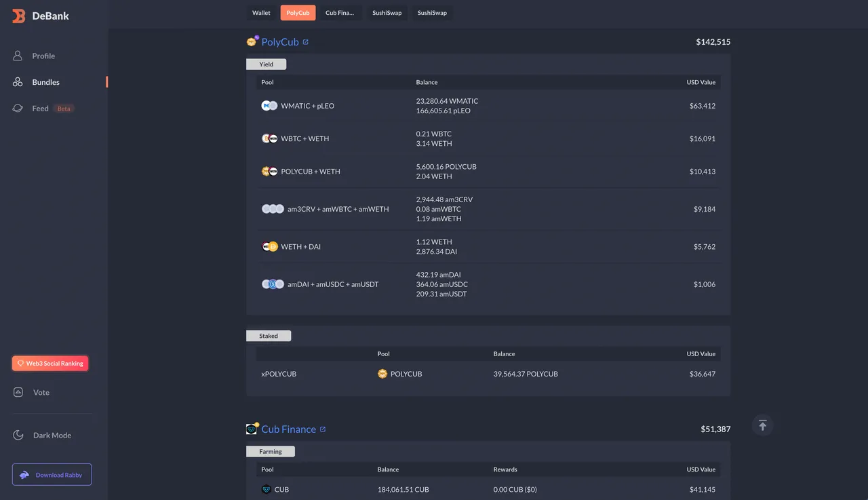Image resolution: width=868 pixels, height=500 pixels.
Task: Click the xPOLYCUB staked row label
Action: pos(279,374)
